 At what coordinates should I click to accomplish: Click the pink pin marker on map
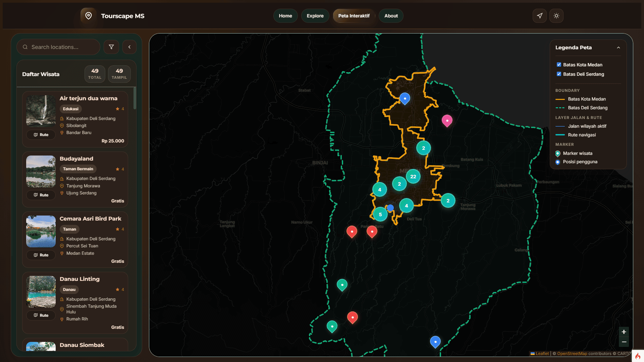[x=447, y=121]
